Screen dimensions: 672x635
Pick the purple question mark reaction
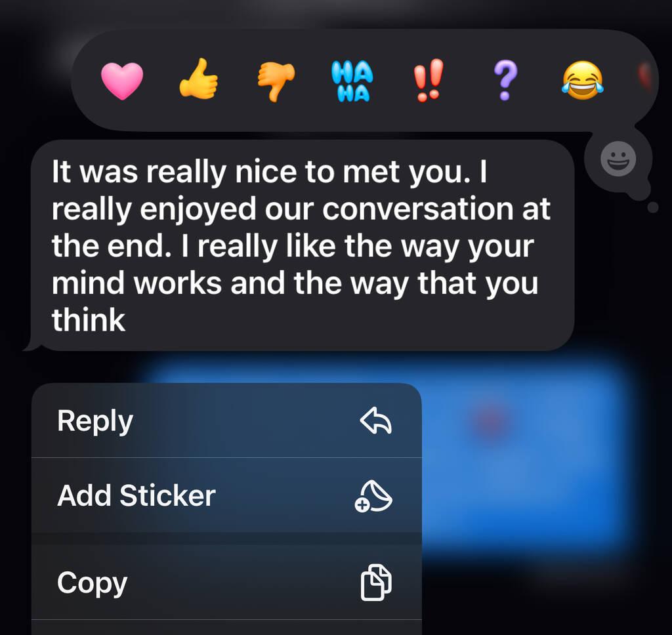point(505,80)
